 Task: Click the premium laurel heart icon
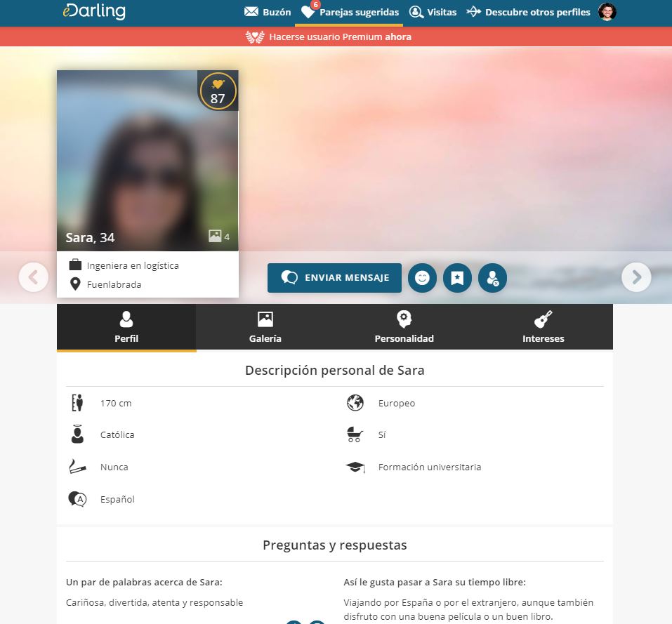[x=255, y=36]
